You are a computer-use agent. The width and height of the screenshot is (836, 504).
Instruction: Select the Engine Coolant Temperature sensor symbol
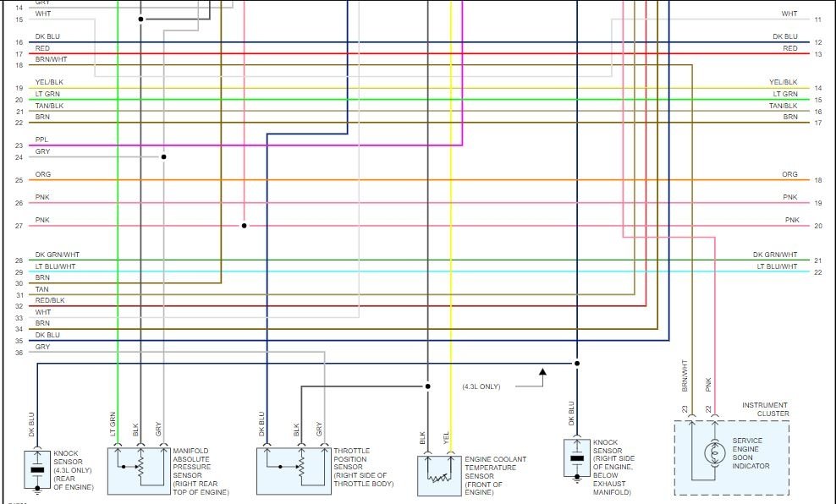pos(439,476)
